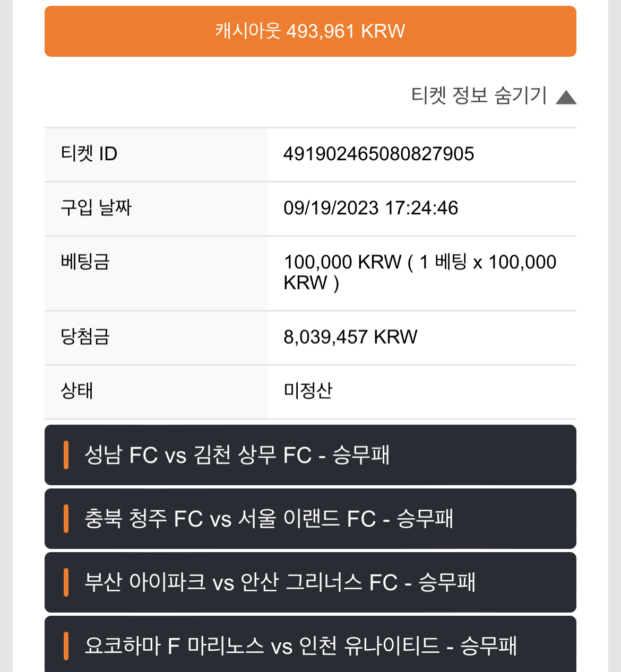This screenshot has width=621, height=672.
Task: Click the 상태 label cell
Action: (156, 392)
